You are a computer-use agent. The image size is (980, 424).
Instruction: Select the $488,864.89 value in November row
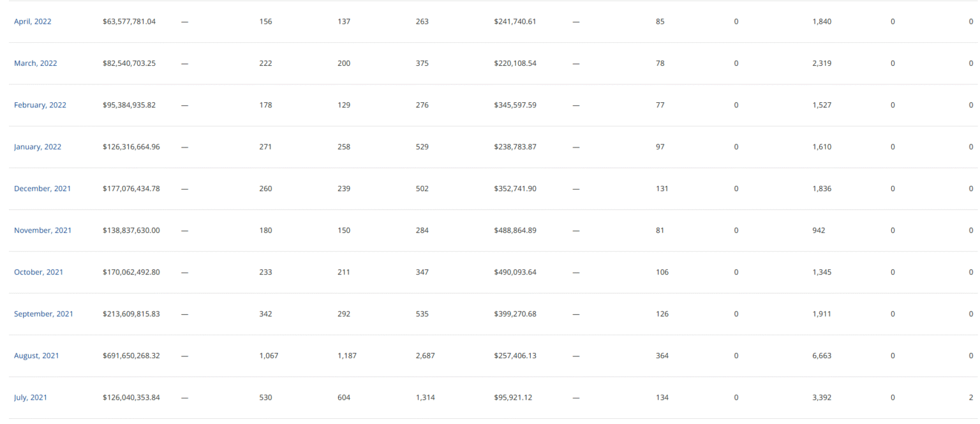click(x=515, y=231)
